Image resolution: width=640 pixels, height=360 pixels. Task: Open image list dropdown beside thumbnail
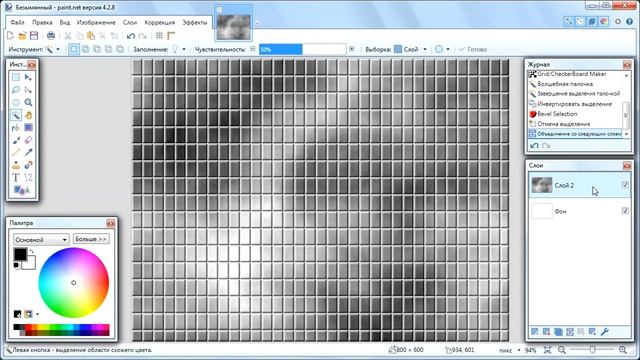tap(257, 23)
